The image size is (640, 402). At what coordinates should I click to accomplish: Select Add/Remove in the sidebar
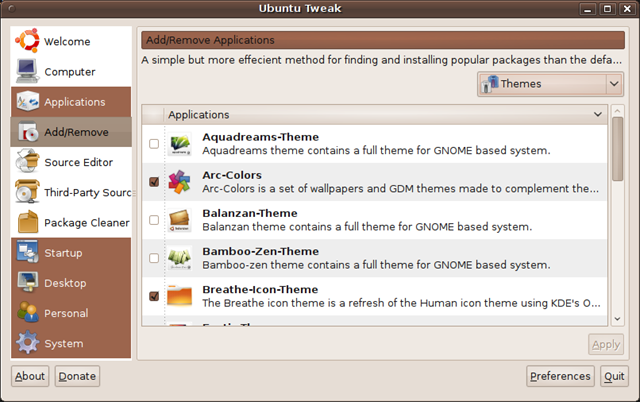coord(71,132)
